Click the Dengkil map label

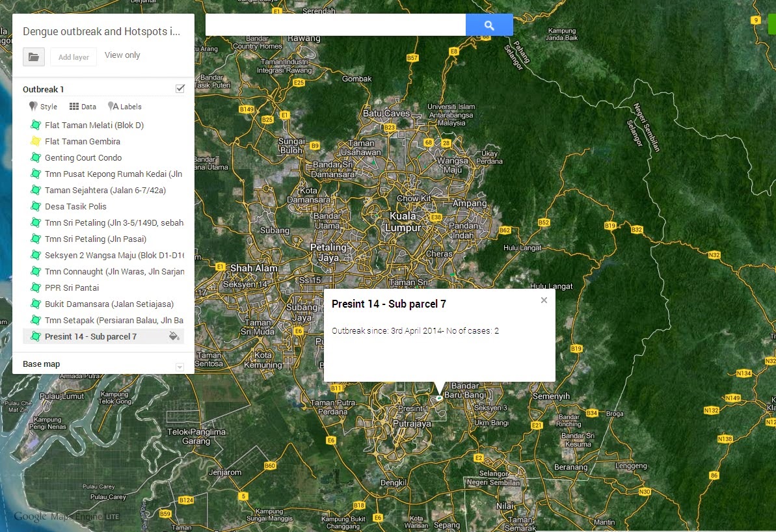click(x=394, y=483)
